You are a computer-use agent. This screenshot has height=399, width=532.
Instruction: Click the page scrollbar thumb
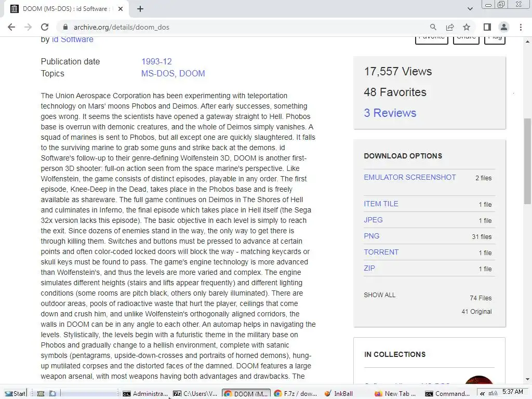tap(527, 161)
